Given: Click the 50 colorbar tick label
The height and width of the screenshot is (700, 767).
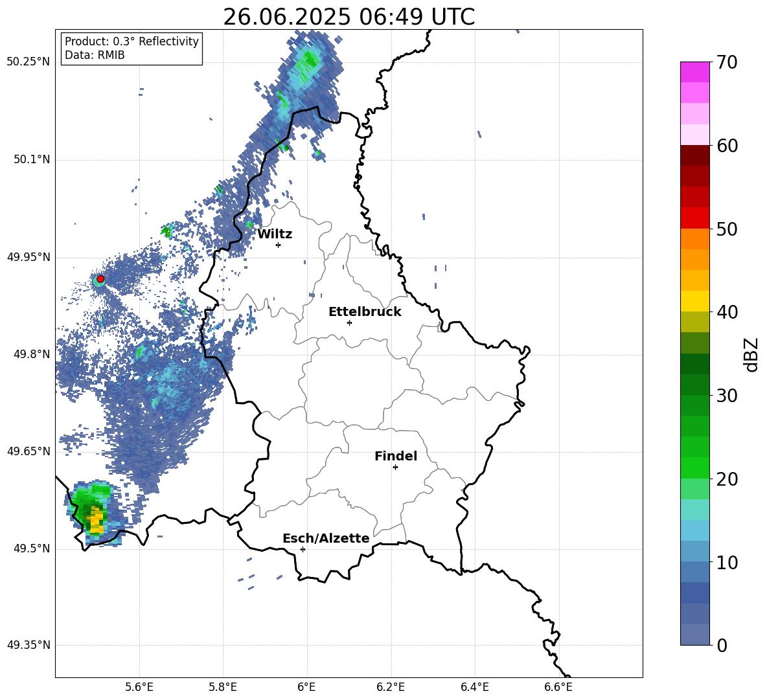Looking at the screenshot, I should point(726,229).
